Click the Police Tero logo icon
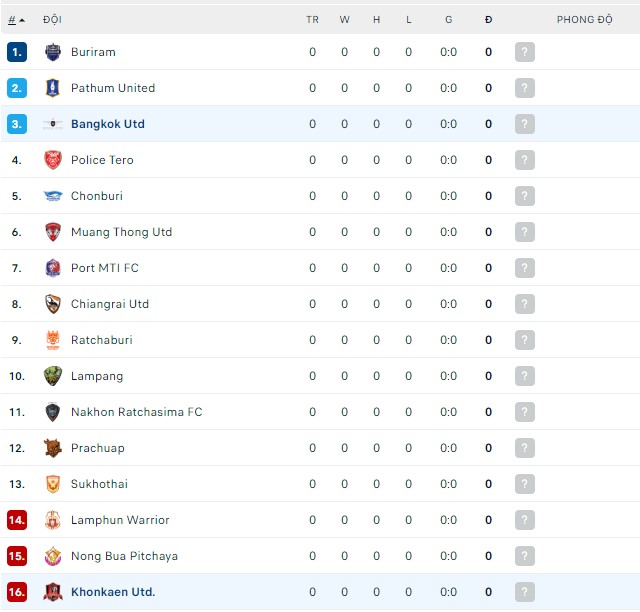 click(53, 160)
